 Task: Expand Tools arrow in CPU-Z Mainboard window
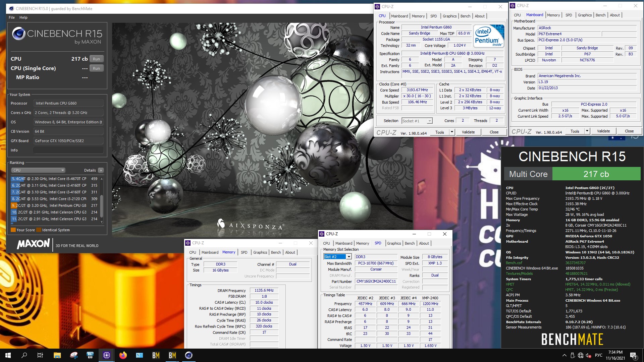pos(587,131)
